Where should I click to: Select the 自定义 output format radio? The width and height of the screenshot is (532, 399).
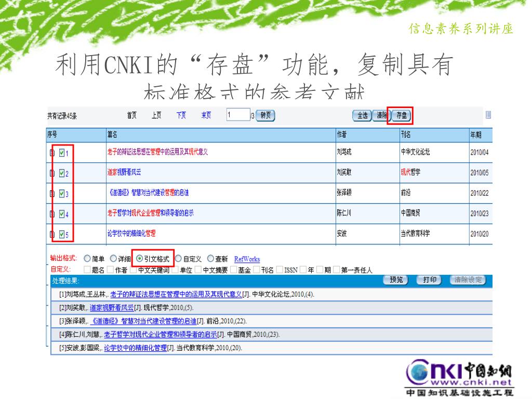(179, 259)
